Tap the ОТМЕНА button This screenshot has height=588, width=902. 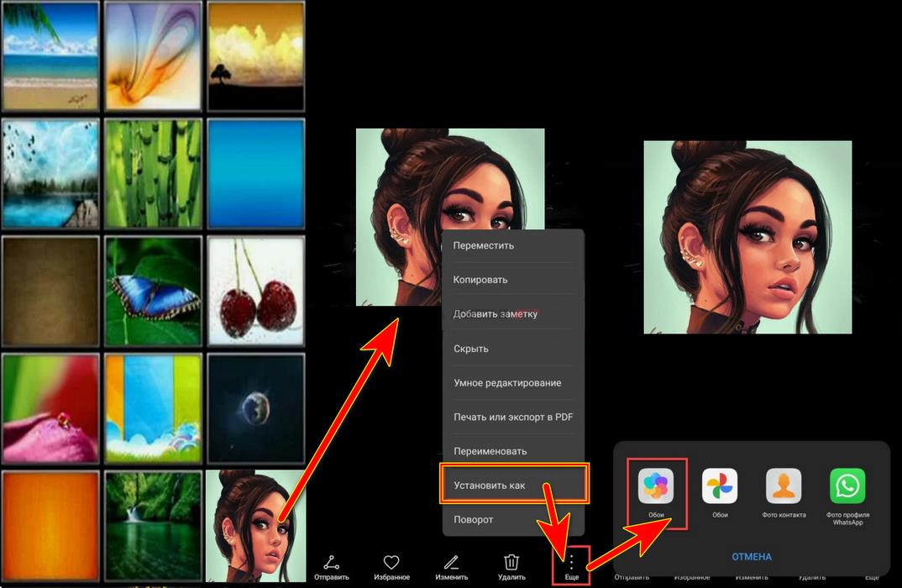pos(752,557)
